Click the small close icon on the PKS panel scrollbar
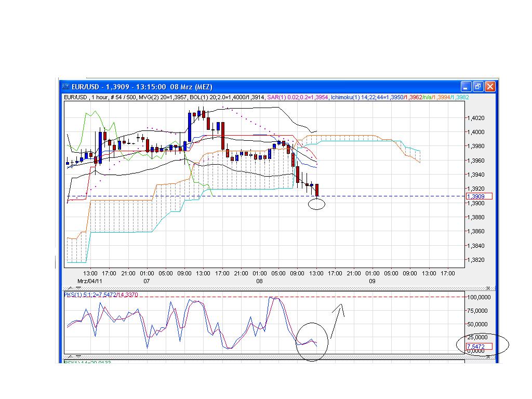The height and width of the screenshot is (399, 532). pos(488,288)
